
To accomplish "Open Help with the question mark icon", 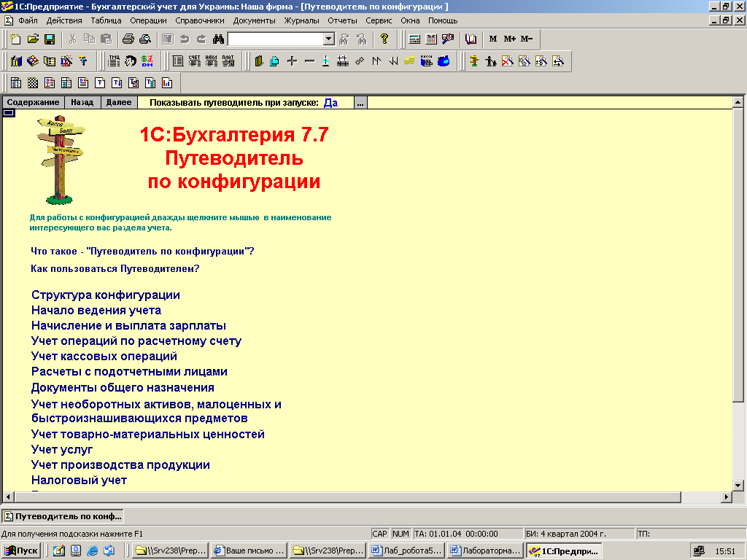I will pyautogui.click(x=384, y=39).
